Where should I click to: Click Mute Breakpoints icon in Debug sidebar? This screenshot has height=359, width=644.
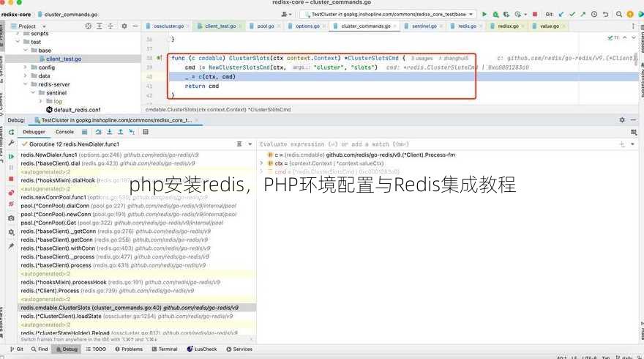pyautogui.click(x=11, y=204)
